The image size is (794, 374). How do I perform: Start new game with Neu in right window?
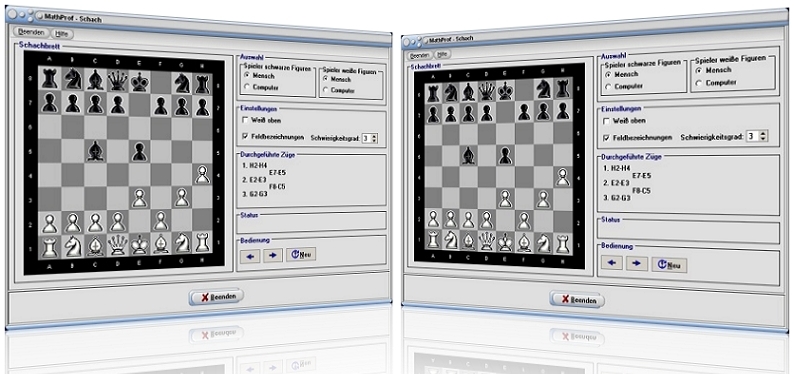pyautogui.click(x=669, y=265)
